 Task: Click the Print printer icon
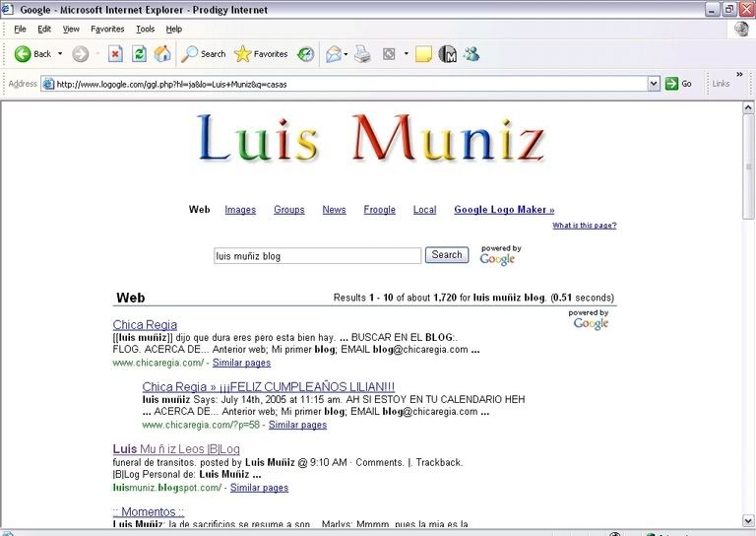pos(362,54)
